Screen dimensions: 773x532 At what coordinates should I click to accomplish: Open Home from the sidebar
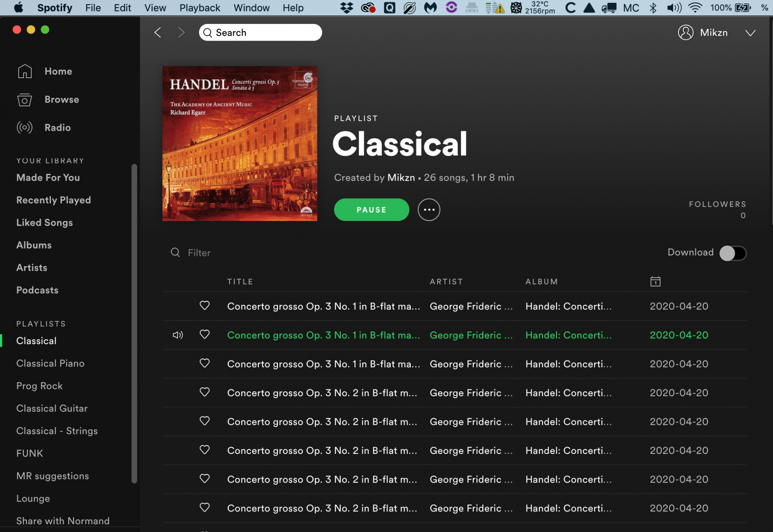[58, 71]
